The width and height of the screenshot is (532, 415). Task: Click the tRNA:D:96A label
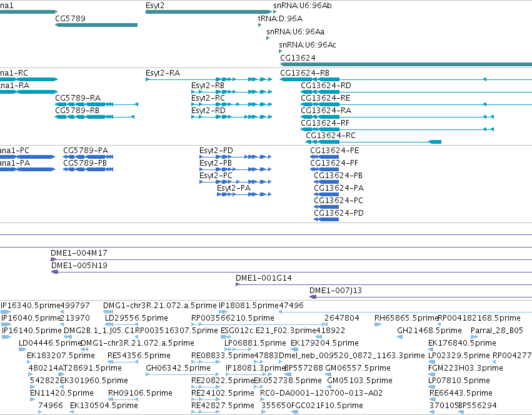point(280,19)
